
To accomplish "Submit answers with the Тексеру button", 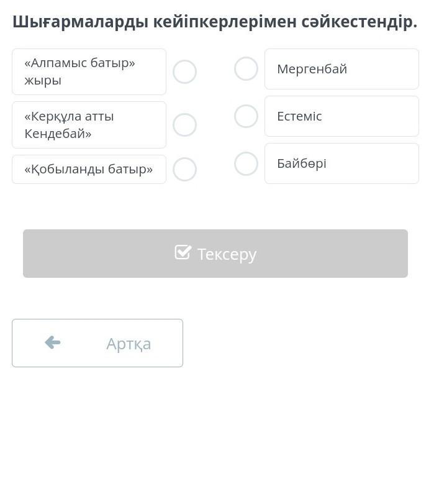I will 215,254.
